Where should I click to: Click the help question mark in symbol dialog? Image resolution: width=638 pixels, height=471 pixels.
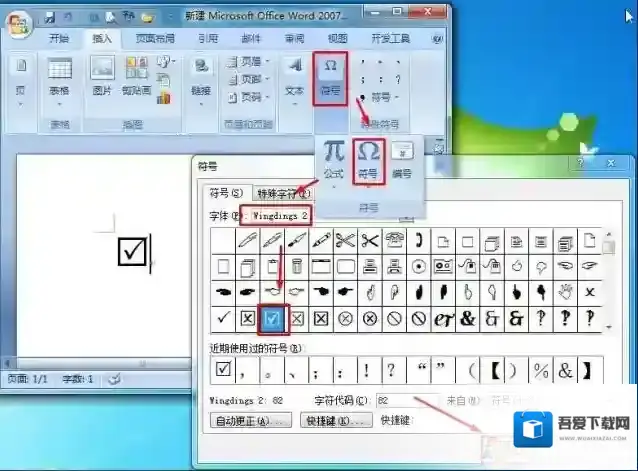580,164
